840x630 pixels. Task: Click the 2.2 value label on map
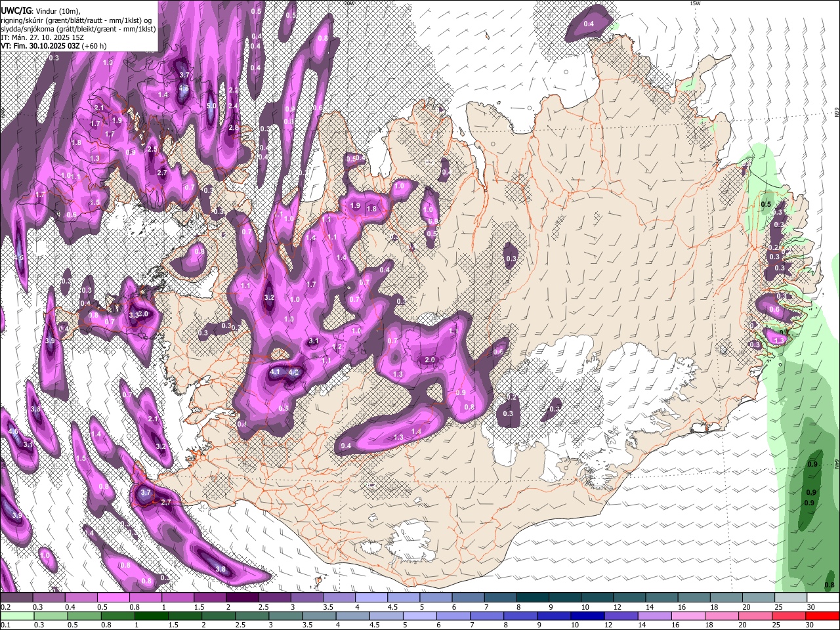[x=233, y=90]
